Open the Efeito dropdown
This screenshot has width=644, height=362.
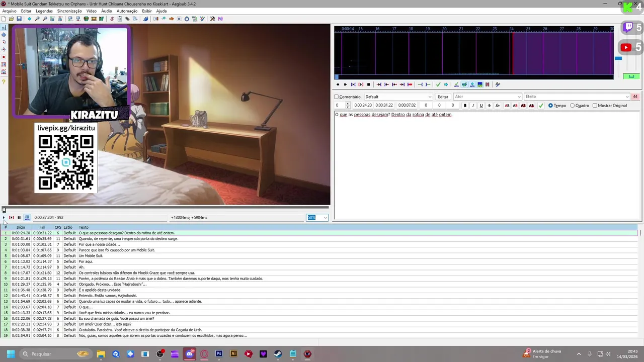pos(576,97)
